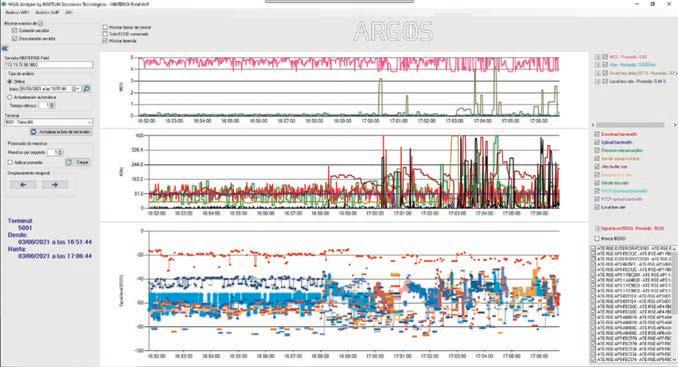
Task: Toggle Mostrar leyenda checkbox
Action: tap(105, 41)
